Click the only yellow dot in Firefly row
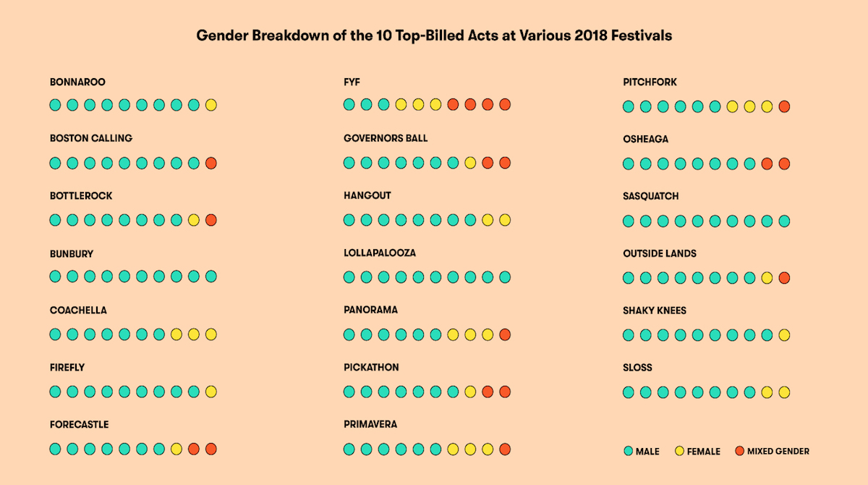 pyautogui.click(x=211, y=392)
